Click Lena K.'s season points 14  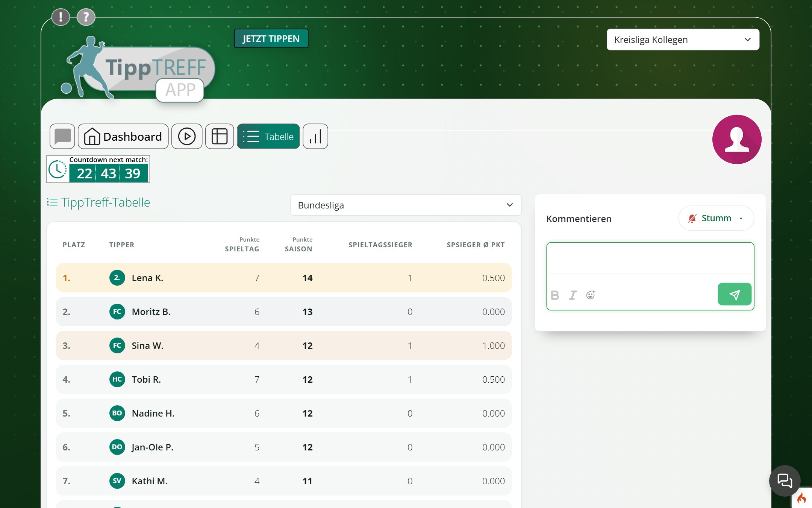[x=308, y=278]
